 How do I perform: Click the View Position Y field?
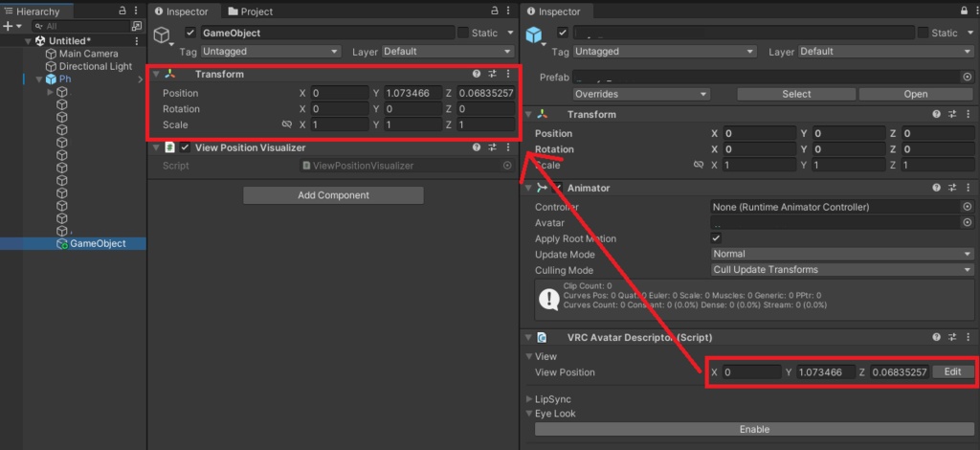coord(826,371)
